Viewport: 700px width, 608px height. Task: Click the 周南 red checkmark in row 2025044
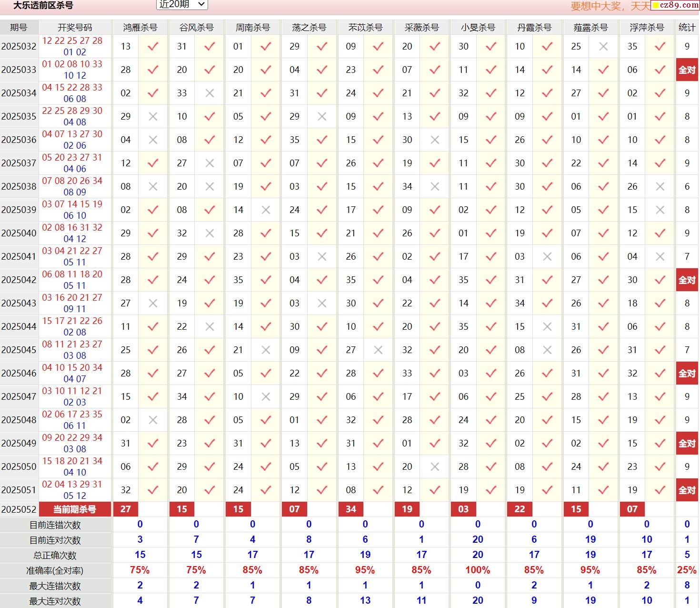[266, 327]
